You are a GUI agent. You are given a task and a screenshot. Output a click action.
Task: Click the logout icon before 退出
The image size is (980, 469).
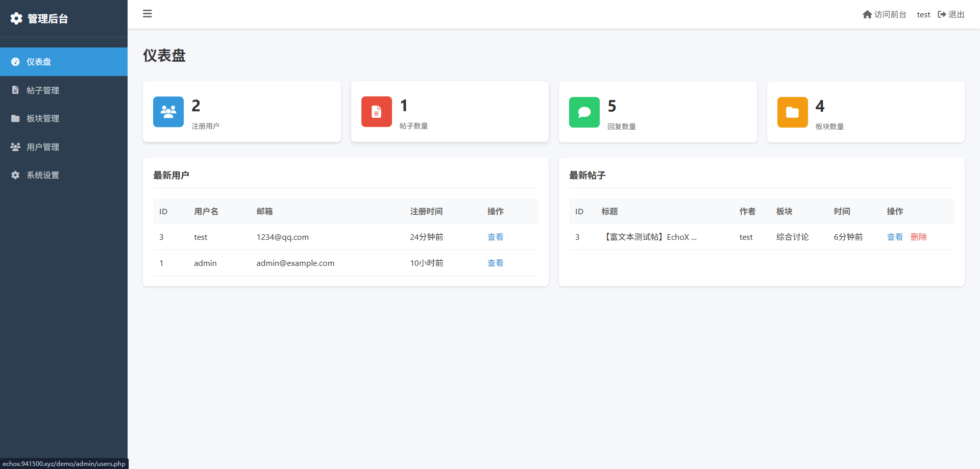pyautogui.click(x=942, y=14)
